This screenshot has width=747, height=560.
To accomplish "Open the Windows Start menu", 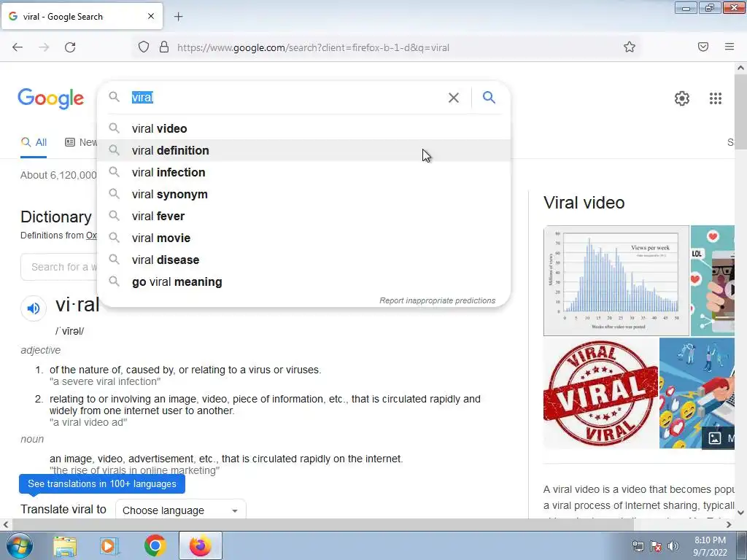I will [x=19, y=545].
